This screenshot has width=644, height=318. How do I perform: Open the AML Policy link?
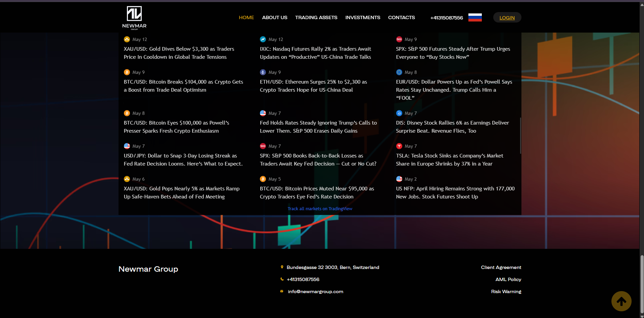(508, 279)
